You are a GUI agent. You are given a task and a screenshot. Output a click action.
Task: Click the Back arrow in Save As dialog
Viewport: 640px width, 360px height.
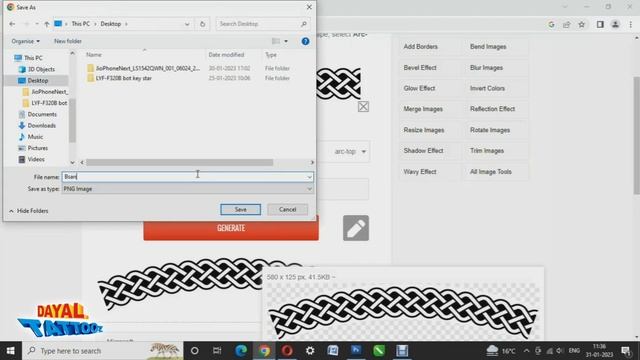(x=12, y=24)
